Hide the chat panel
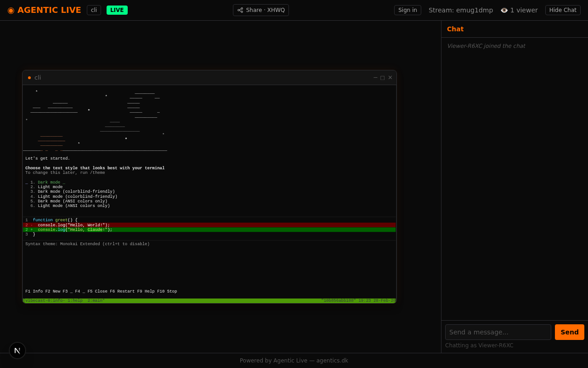 [x=562, y=10]
